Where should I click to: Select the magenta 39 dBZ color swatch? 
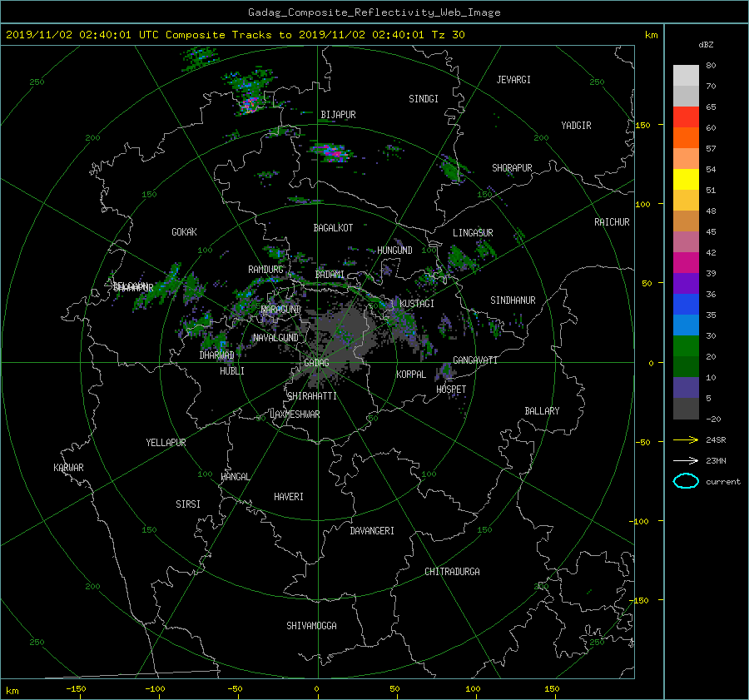point(686,262)
